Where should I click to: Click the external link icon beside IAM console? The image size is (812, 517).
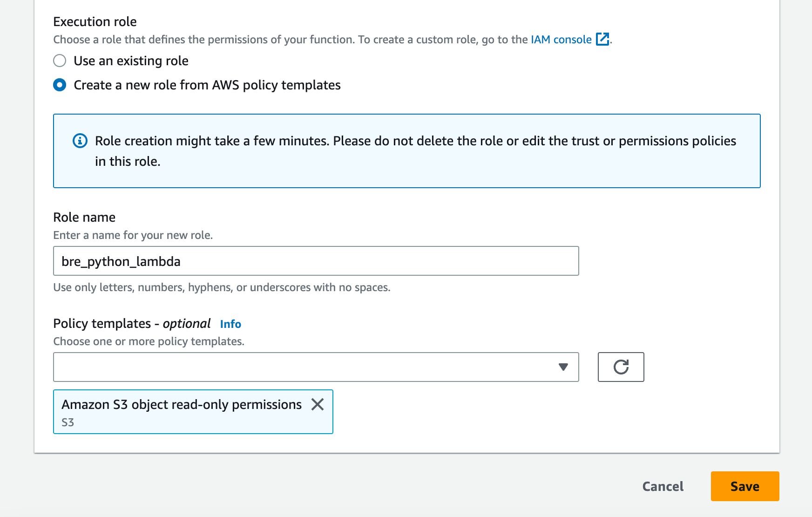[x=602, y=39]
